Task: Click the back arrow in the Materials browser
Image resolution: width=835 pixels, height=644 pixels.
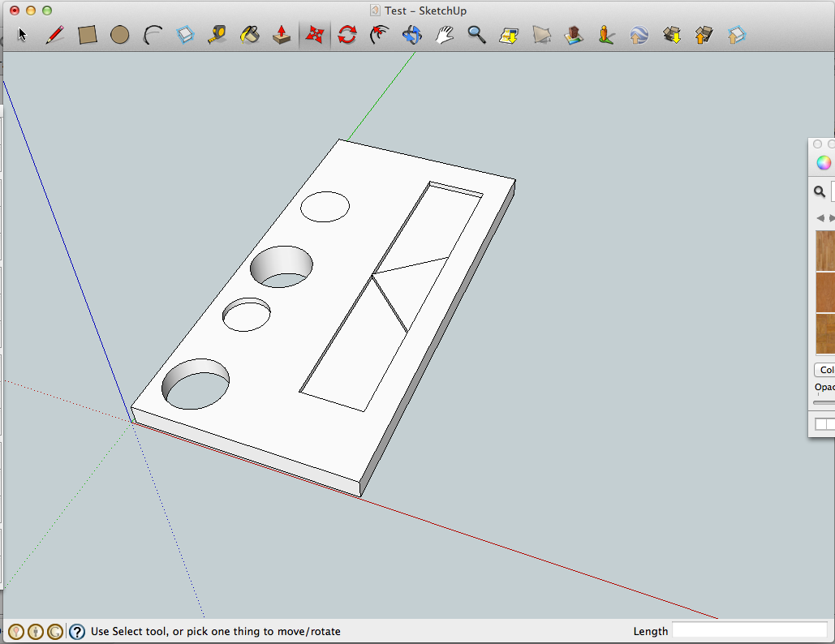Action: 819,217
